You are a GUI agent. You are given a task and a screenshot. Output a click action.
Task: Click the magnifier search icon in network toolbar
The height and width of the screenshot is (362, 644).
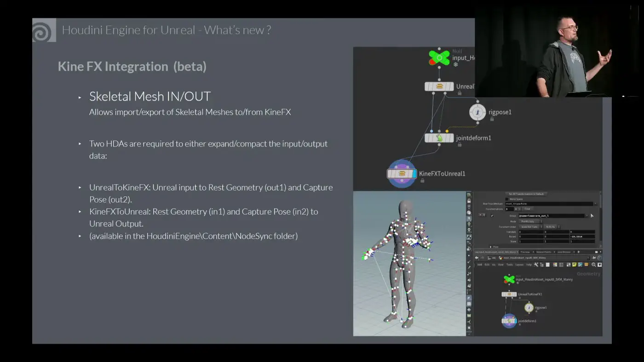coord(593,265)
